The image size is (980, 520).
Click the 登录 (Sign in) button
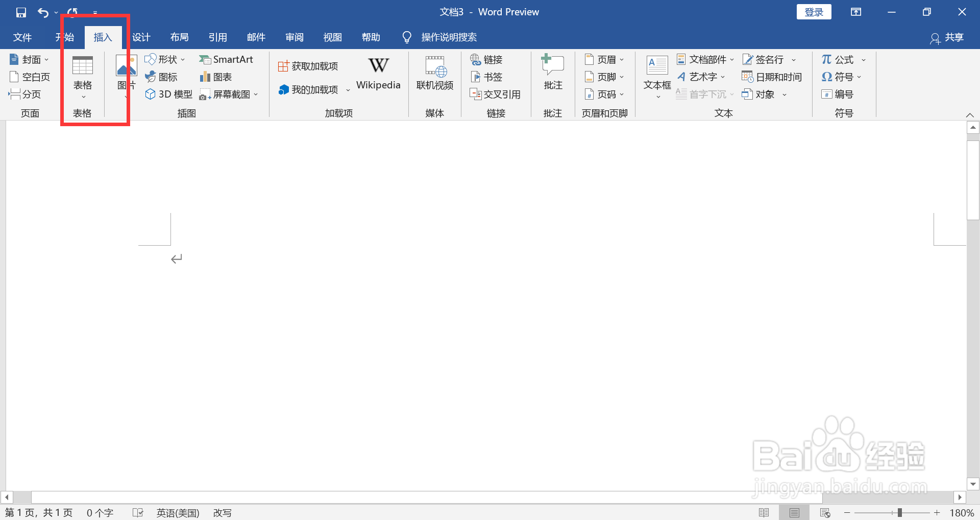tap(814, 11)
